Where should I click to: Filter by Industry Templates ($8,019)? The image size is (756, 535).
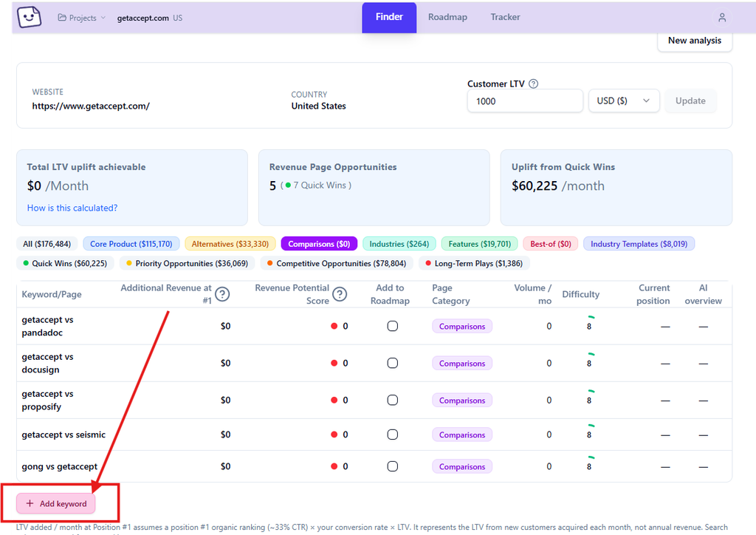click(639, 244)
